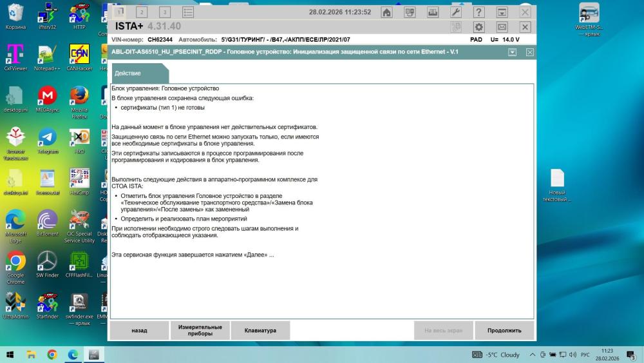This screenshot has width=644, height=363.
Task: Click the print icon in ISTA header
Action: 433,12
